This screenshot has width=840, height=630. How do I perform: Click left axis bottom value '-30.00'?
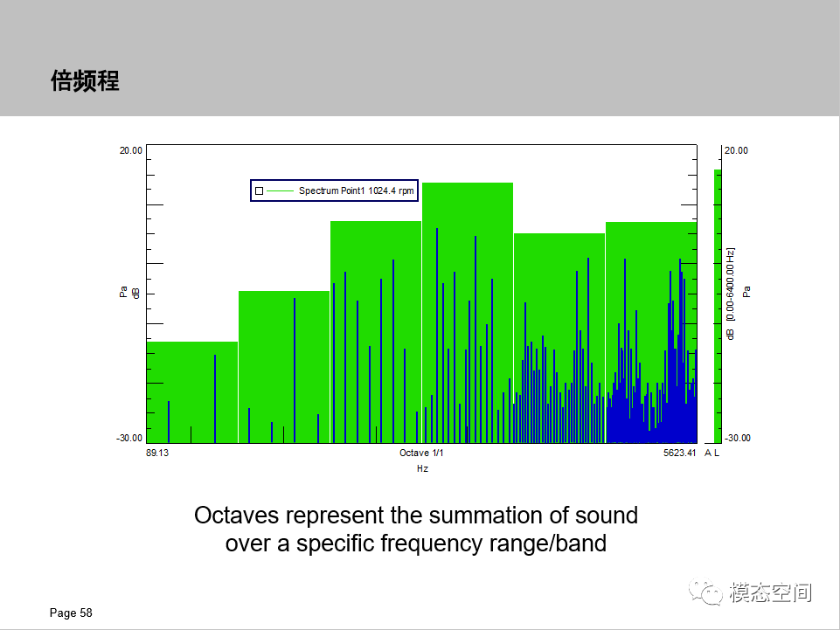(x=129, y=439)
